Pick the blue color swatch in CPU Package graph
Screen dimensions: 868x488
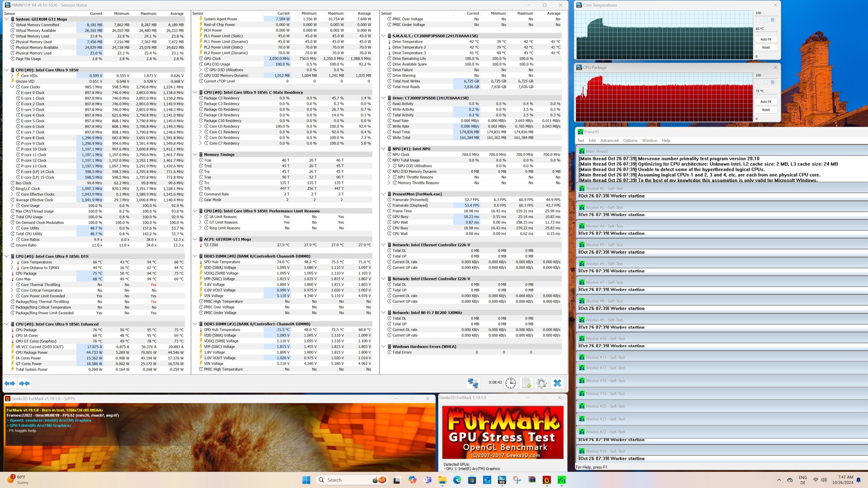click(x=773, y=82)
